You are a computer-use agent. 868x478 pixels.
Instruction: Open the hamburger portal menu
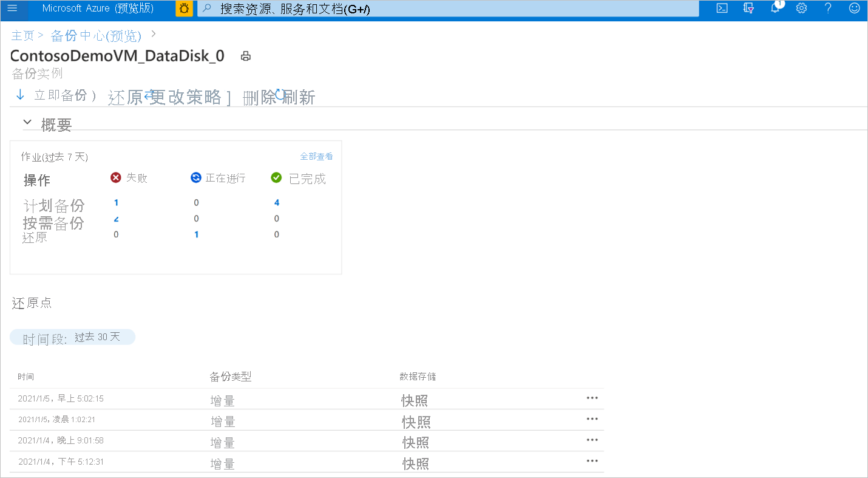[12, 9]
